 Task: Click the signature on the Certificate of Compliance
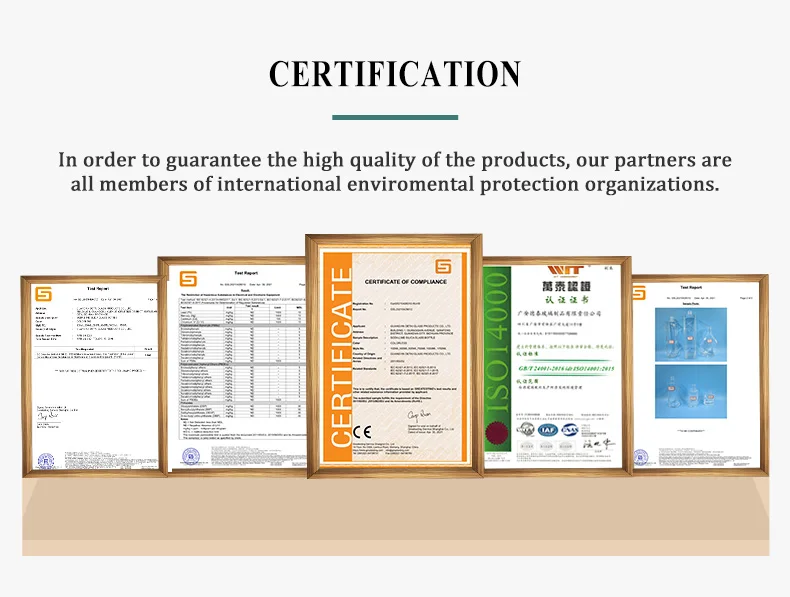click(419, 416)
